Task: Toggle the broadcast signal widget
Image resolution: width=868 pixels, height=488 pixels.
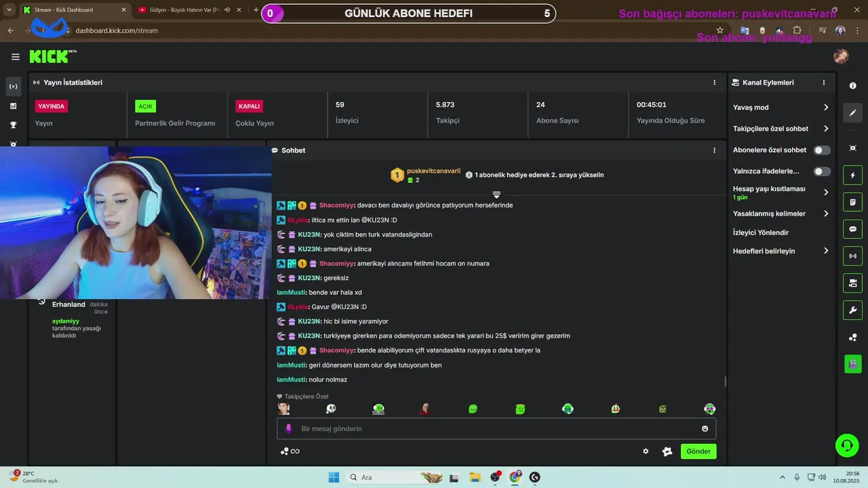Action: click(853, 256)
